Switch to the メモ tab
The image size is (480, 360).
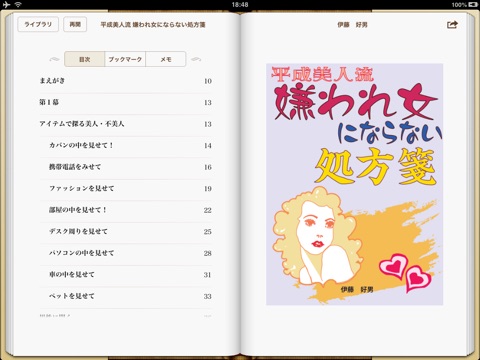[x=166, y=59]
